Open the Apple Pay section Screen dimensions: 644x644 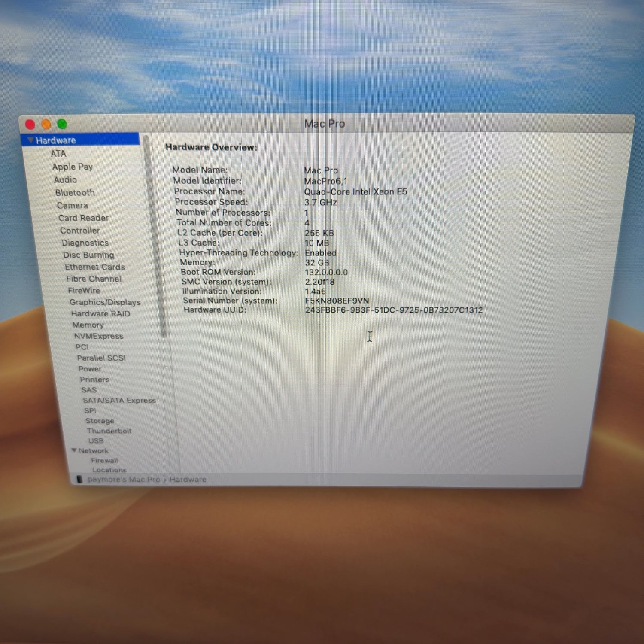(73, 167)
